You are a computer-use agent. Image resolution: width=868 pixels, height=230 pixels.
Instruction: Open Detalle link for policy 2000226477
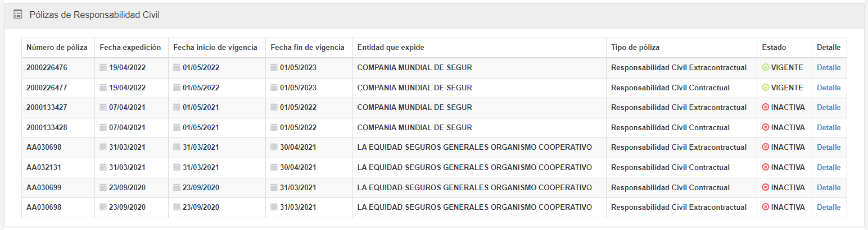click(829, 88)
